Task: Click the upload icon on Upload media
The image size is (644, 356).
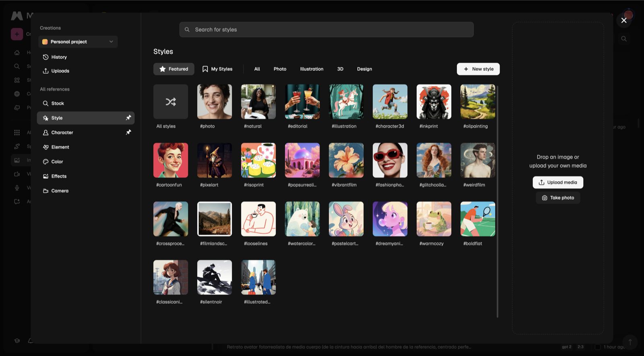Action: tap(542, 182)
